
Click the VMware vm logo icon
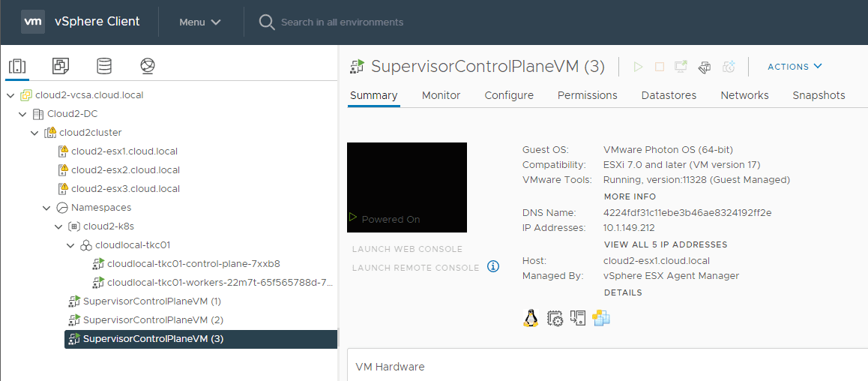tap(33, 22)
